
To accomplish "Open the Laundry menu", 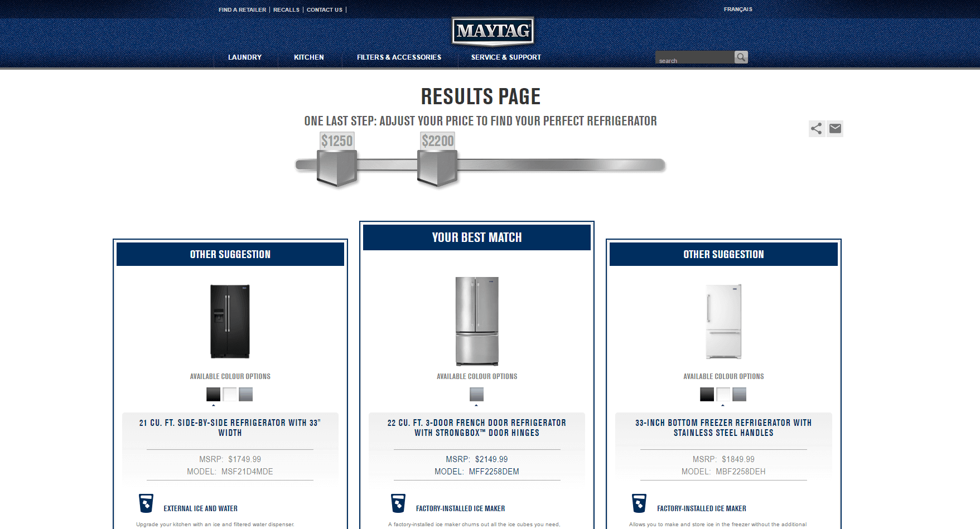I will (x=245, y=57).
